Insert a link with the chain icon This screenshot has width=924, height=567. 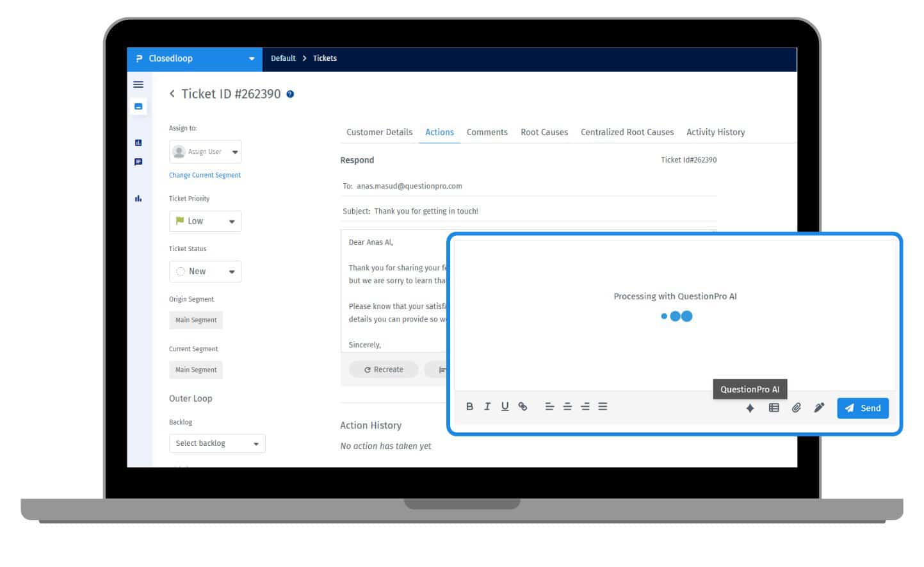pyautogui.click(x=523, y=406)
